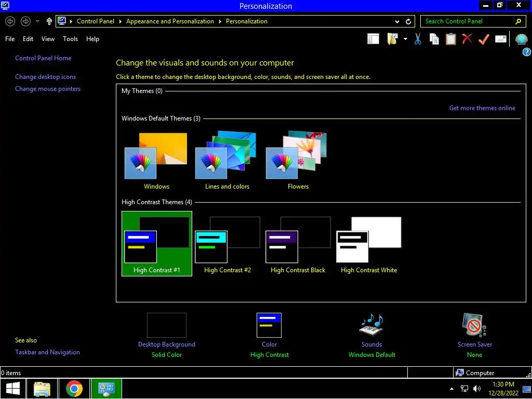Click the volume speaker tray icon
The height and width of the screenshot is (399, 532).
pos(477,389)
